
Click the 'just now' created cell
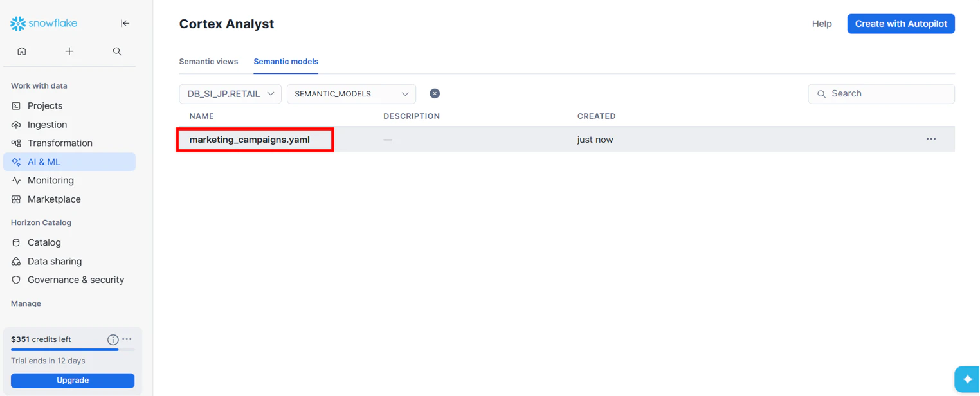pos(595,139)
